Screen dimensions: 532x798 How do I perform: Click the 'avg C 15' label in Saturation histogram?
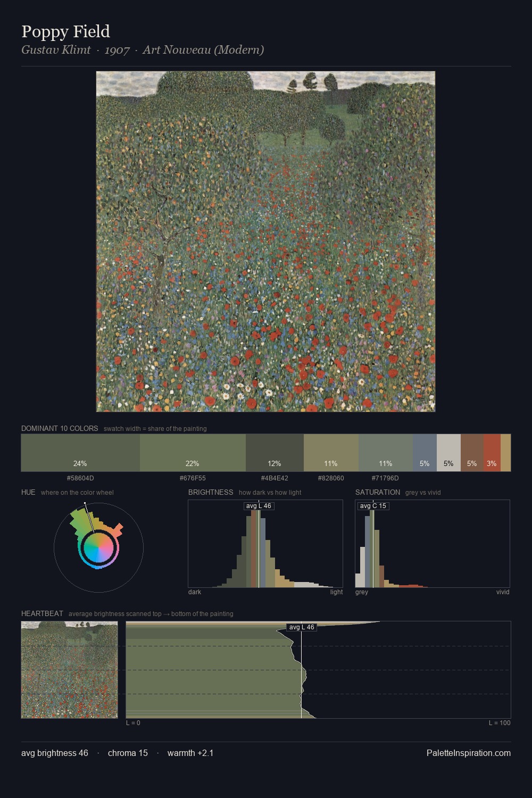pos(373,506)
